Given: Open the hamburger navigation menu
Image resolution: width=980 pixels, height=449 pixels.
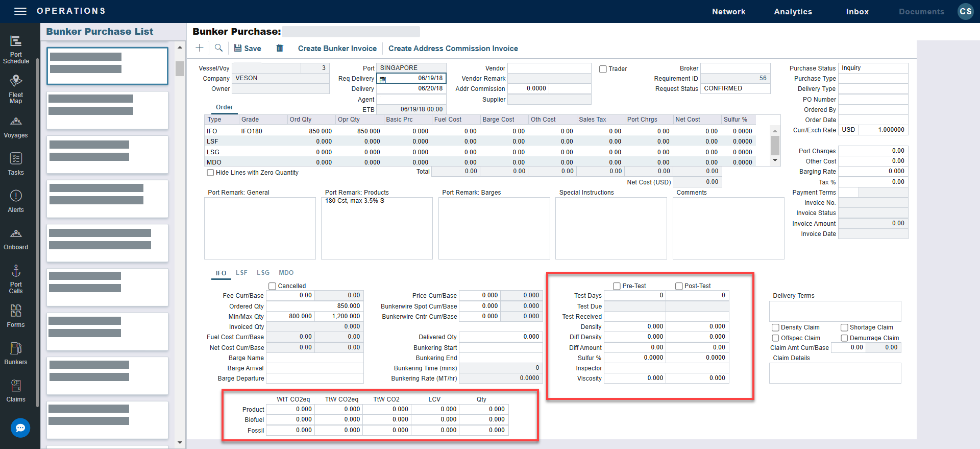Looking at the screenshot, I should 20,11.
